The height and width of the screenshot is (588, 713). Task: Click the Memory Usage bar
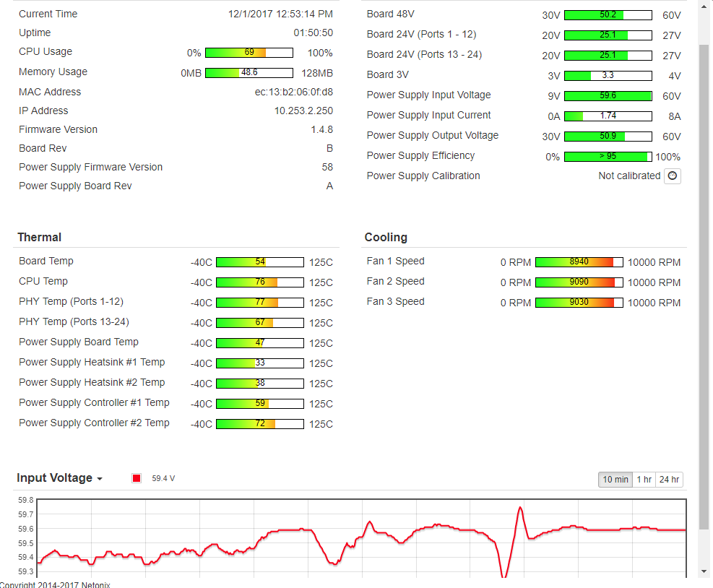click(249, 73)
